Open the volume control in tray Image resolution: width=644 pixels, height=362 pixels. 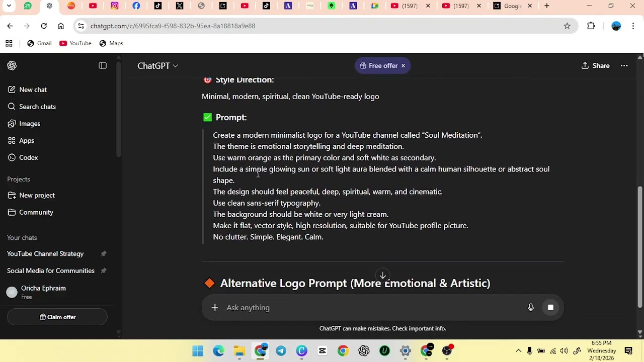click(x=564, y=351)
